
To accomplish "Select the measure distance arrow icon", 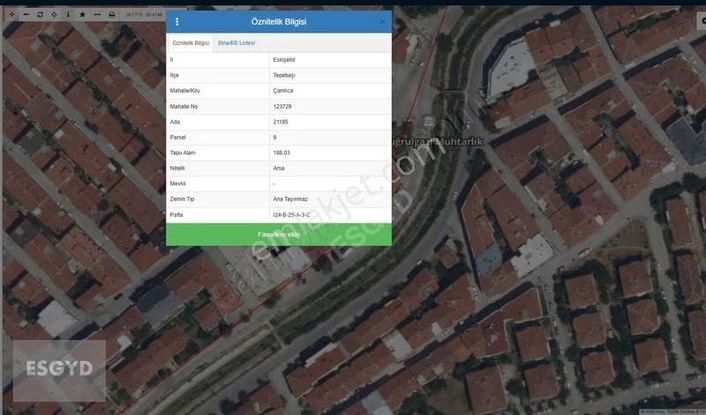I will (x=96, y=15).
